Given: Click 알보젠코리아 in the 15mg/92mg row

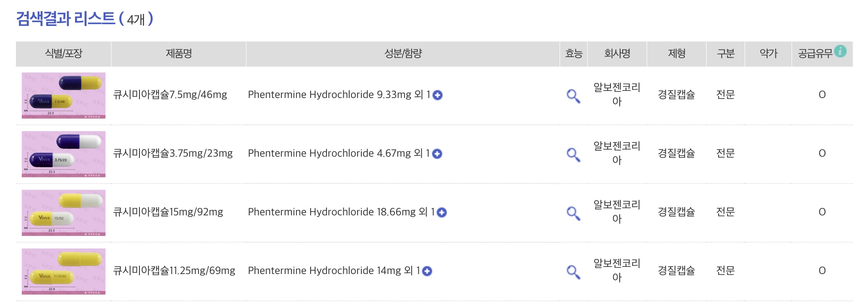Looking at the screenshot, I should tap(617, 212).
